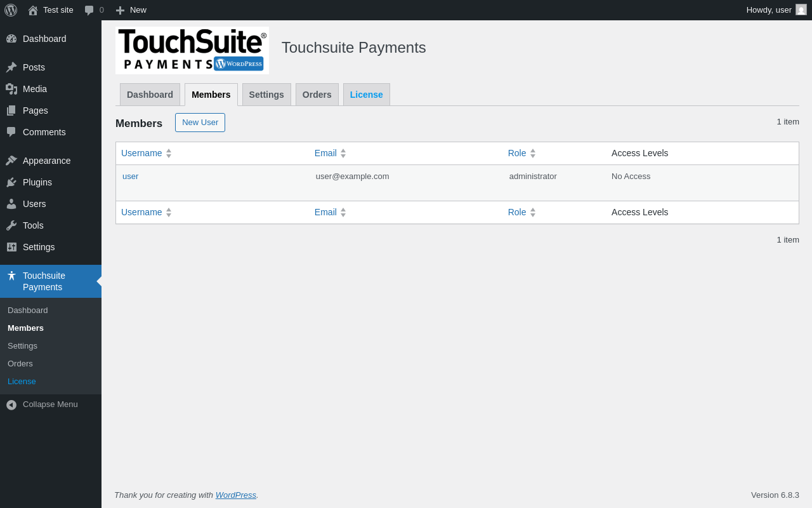Open the WordPress logo menu

click(x=11, y=10)
